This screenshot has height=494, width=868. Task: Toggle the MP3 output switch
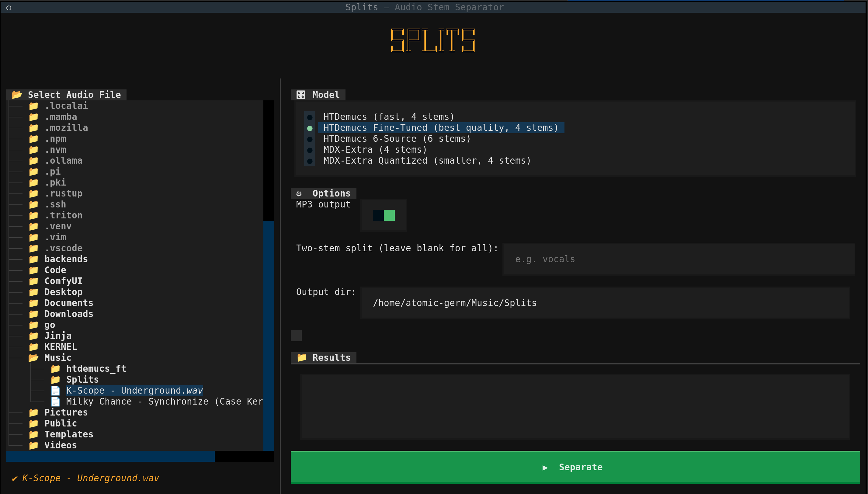(384, 215)
